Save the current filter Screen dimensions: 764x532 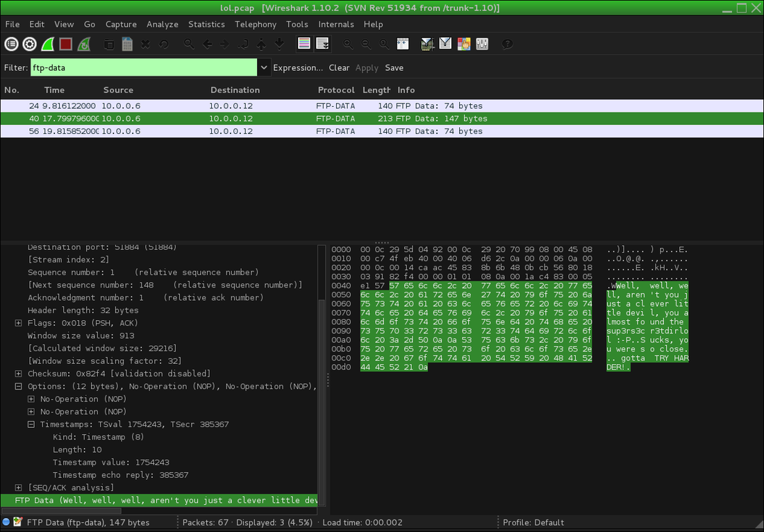[395, 68]
